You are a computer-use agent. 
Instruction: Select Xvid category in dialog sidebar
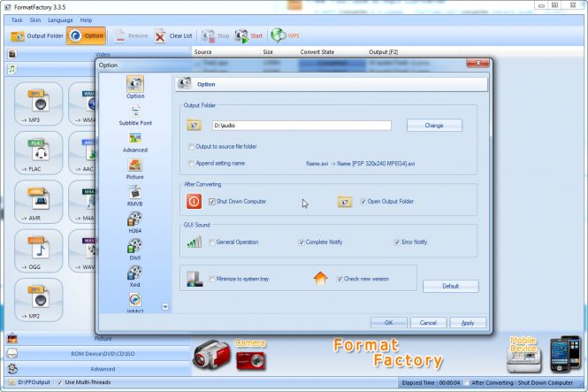135,276
